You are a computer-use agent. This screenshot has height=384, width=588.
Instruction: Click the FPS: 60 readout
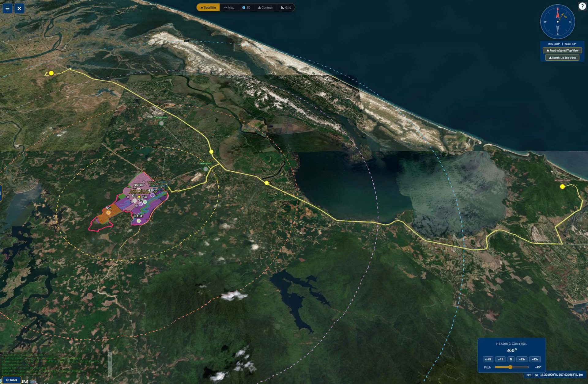pos(532,375)
